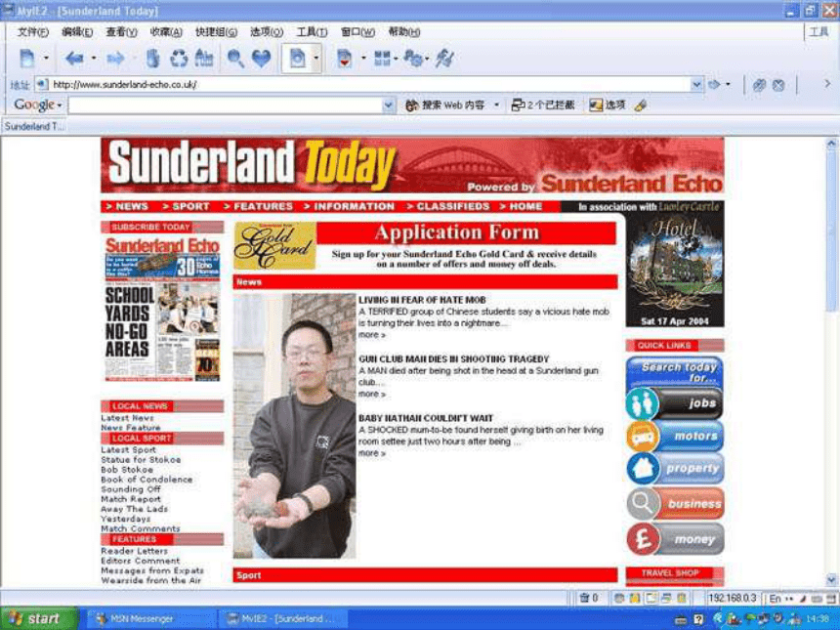Click the 2个已拦截 popup blocker button
This screenshot has height=630, width=840.
point(543,105)
